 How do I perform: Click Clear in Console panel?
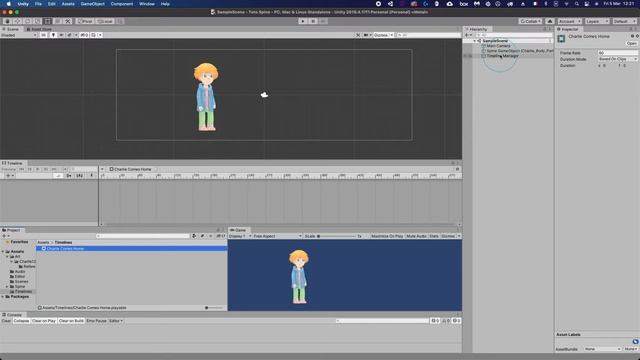tap(6, 321)
